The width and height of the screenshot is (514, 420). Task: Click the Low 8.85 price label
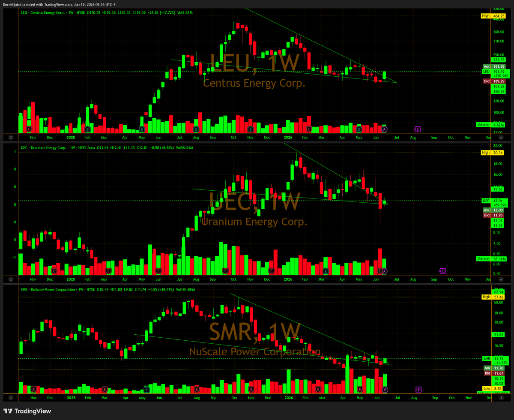point(493,389)
